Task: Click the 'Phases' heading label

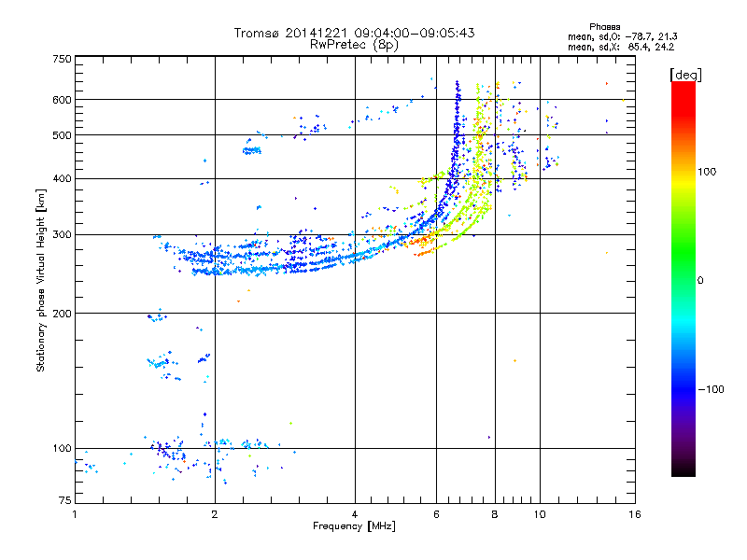Action: coord(604,27)
